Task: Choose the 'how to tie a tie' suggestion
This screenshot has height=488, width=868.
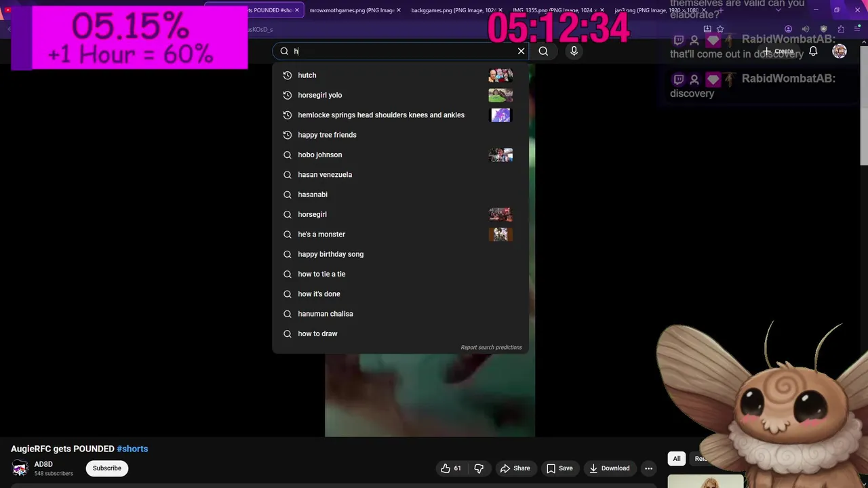Action: coord(400,274)
